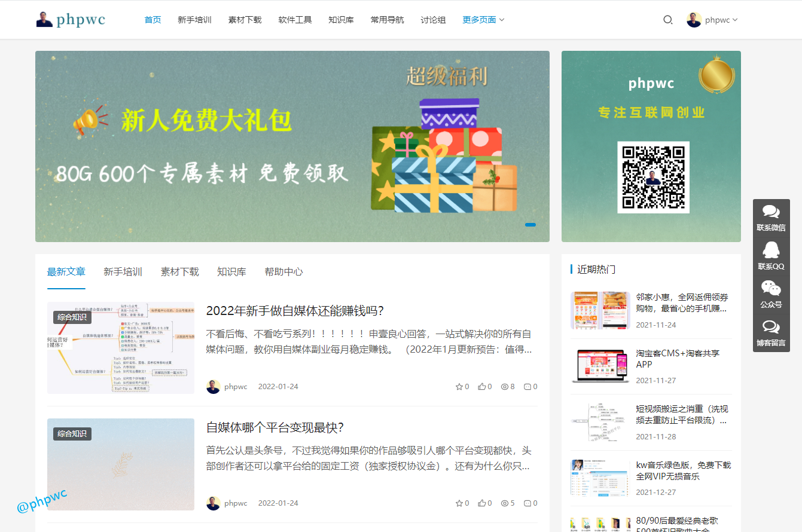The image size is (802, 532).
Task: Open 讨论组 navigation item
Action: coord(433,20)
